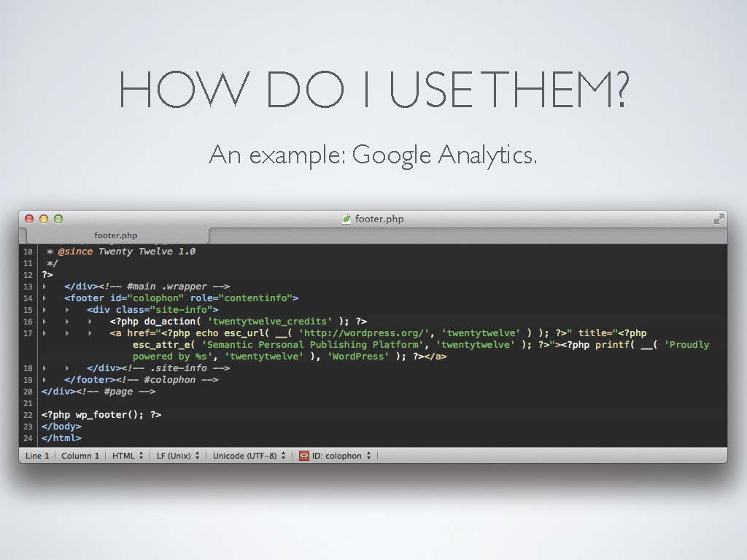The width and height of the screenshot is (747, 560).
Task: Expand the ID: colophon navigator popup
Action: pyautogui.click(x=341, y=456)
